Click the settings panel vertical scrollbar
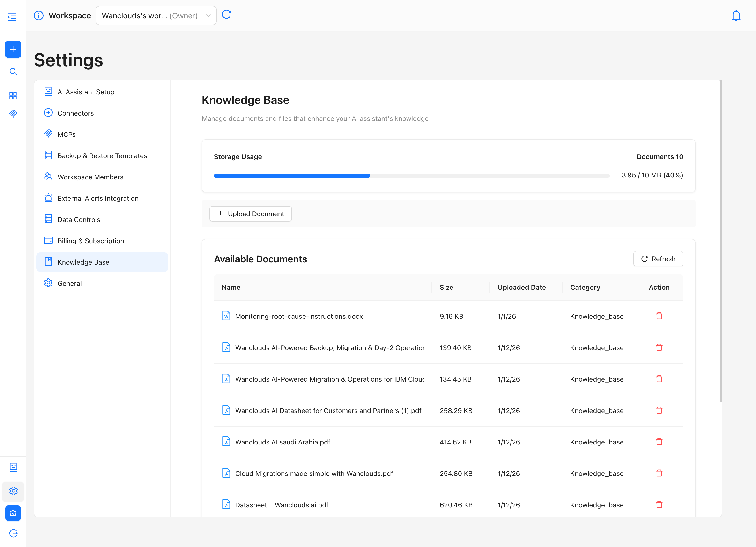Image resolution: width=756 pixels, height=547 pixels. pyautogui.click(x=720, y=240)
